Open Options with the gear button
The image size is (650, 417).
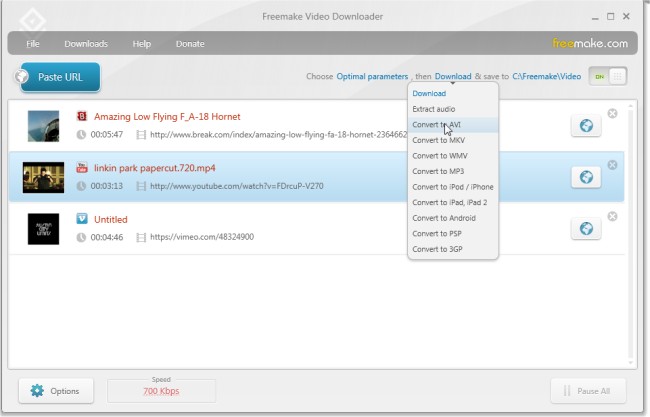click(x=56, y=391)
